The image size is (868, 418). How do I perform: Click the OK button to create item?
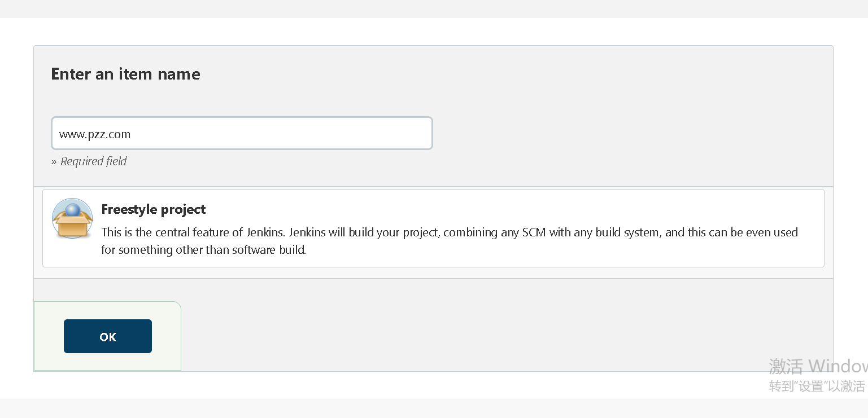(x=107, y=336)
